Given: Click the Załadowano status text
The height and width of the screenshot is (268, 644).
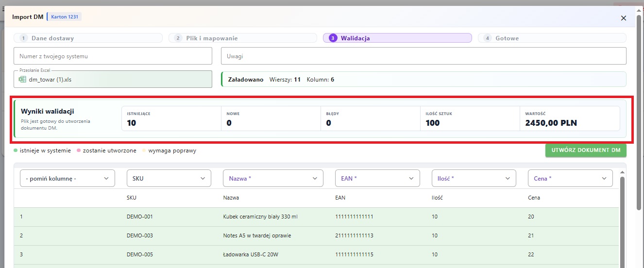Looking at the screenshot, I should 246,79.
